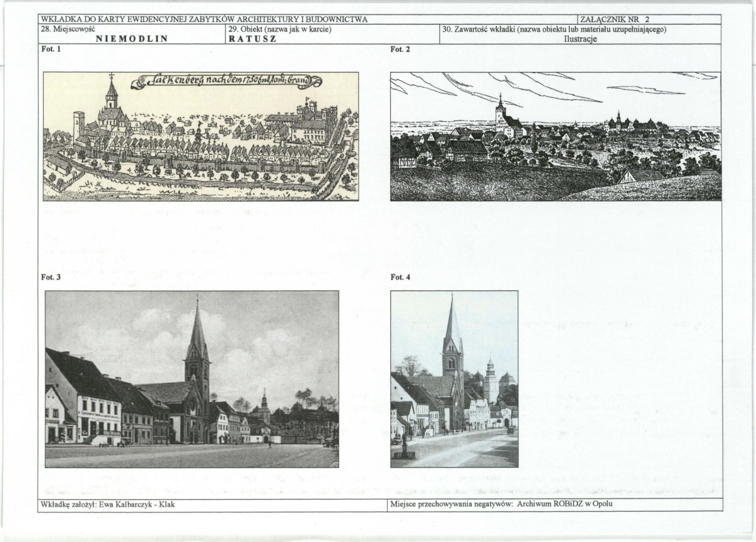Click "Wkładkę założył: Ewa Kalbarczyk - Klak"
756x542 pixels.
click(x=108, y=504)
